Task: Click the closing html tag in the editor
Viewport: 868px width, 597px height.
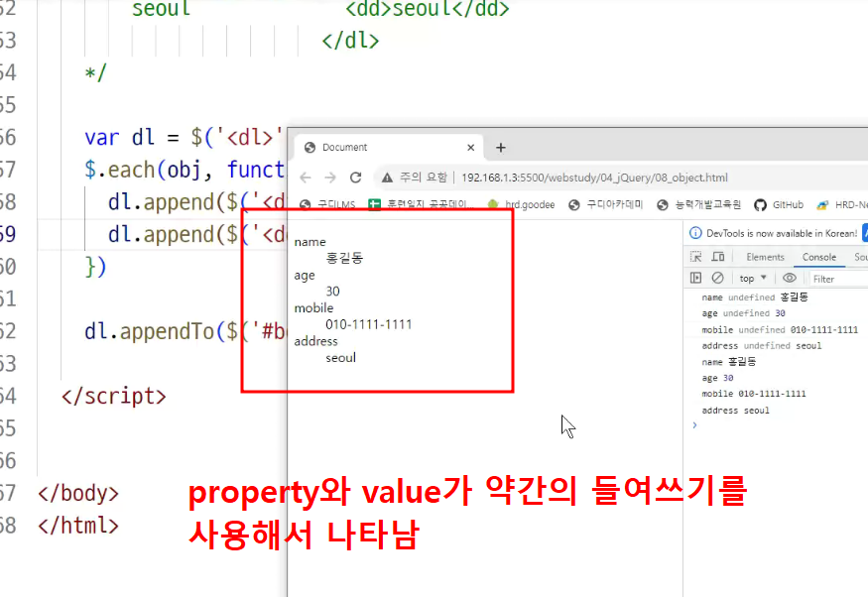Action: 78,525
